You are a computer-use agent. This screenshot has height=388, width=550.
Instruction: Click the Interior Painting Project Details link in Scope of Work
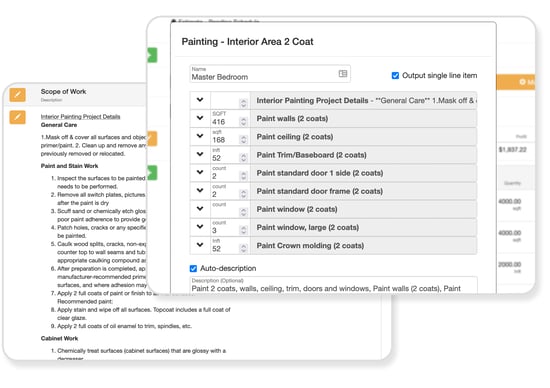tap(80, 116)
